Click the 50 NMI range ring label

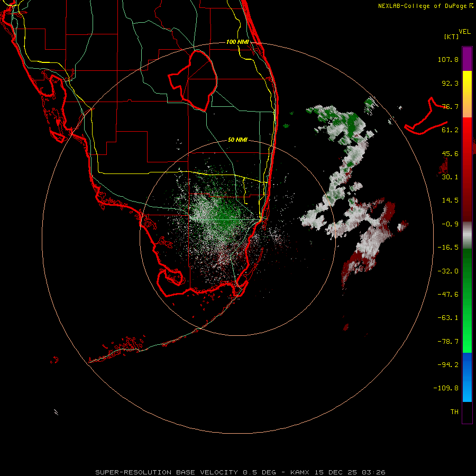click(237, 140)
